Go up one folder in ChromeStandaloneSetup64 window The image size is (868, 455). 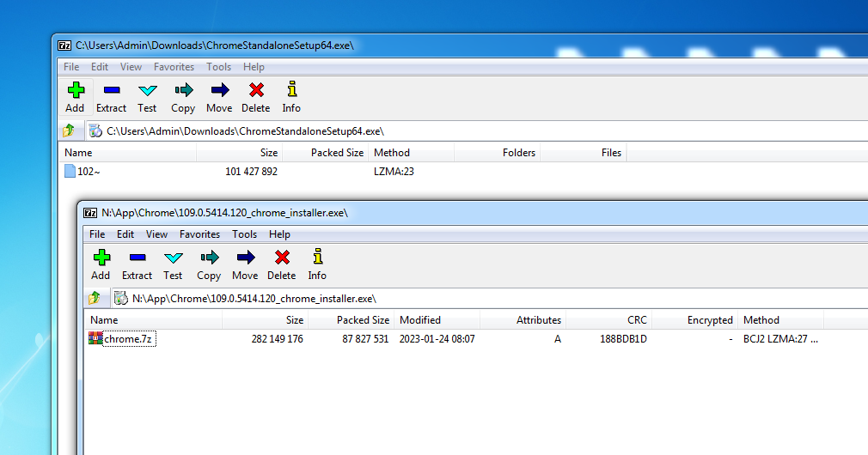point(69,131)
